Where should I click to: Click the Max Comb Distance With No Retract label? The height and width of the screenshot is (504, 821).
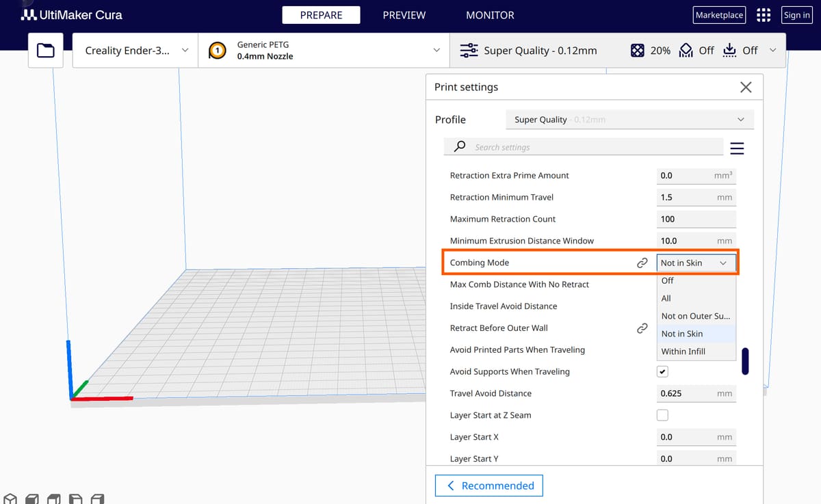click(519, 284)
